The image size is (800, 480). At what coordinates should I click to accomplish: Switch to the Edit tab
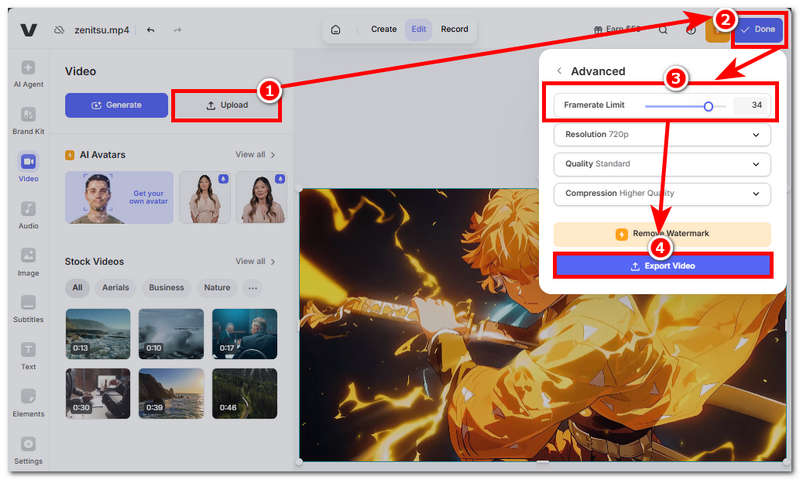[418, 29]
